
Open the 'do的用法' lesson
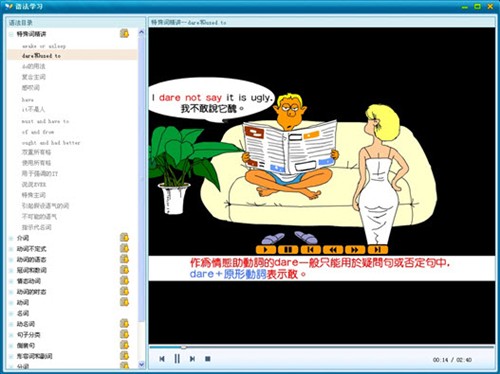[x=33, y=66]
